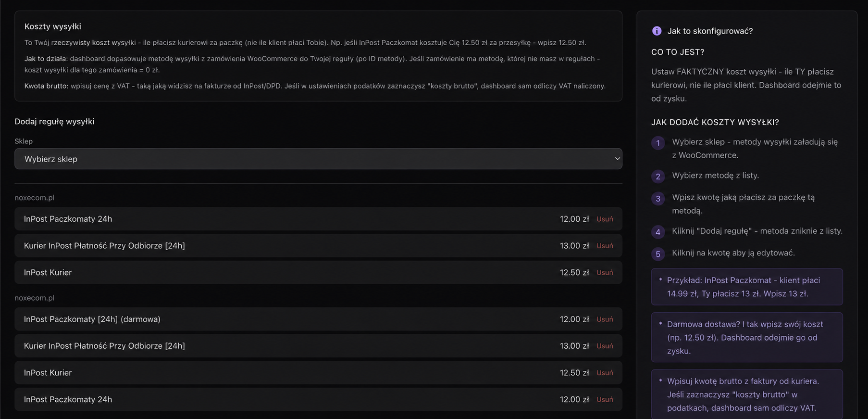Click the Wpisuj kwotę brutto tip box
The image size is (868, 419).
tap(747, 394)
